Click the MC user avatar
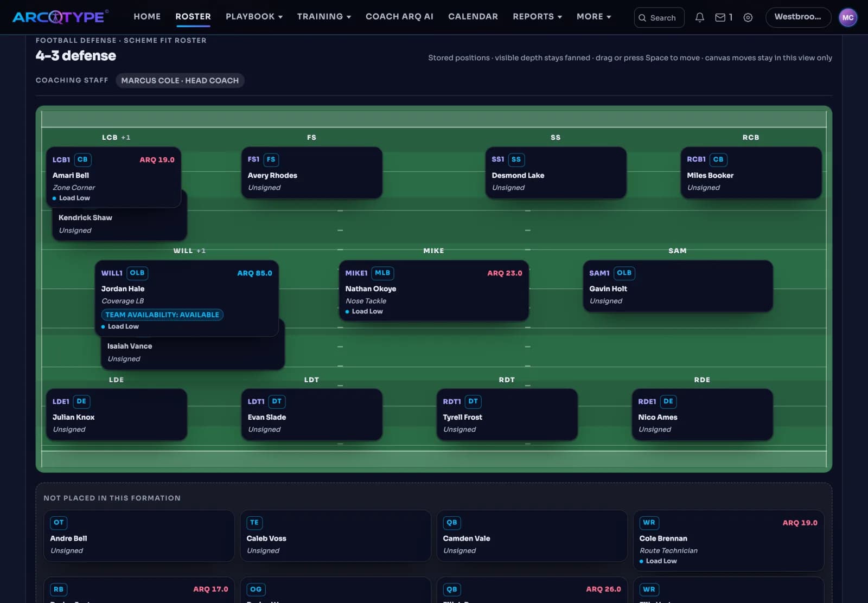This screenshot has height=603, width=868. click(x=848, y=17)
